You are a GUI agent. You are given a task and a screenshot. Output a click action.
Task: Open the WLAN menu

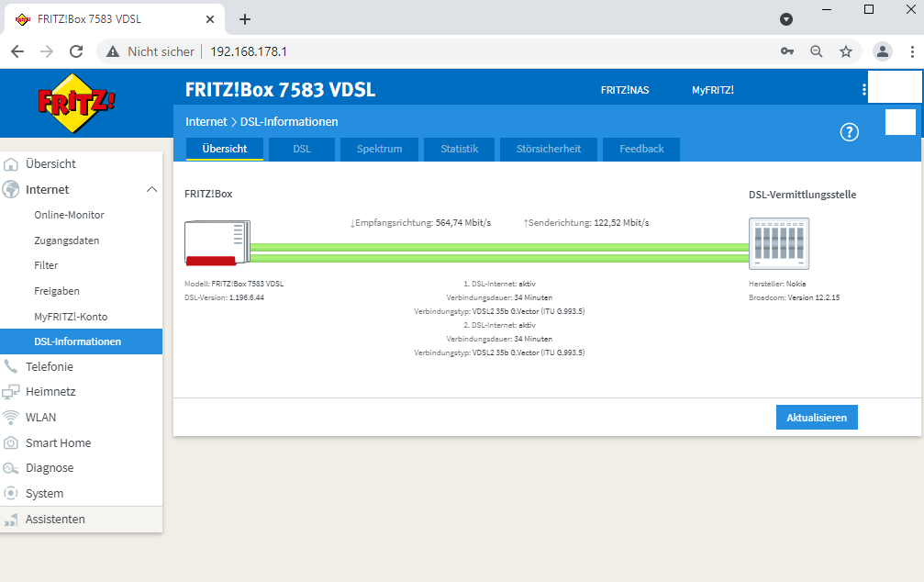point(40,418)
